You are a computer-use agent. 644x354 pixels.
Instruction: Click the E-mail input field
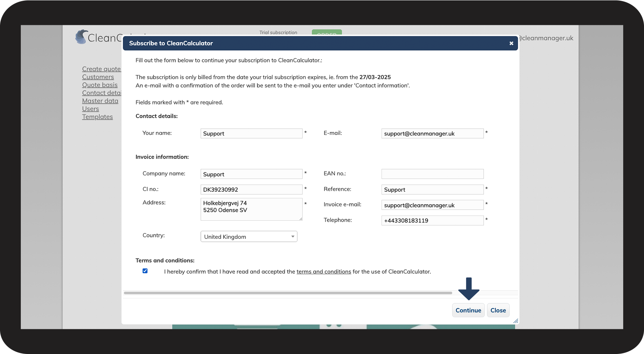pos(432,133)
